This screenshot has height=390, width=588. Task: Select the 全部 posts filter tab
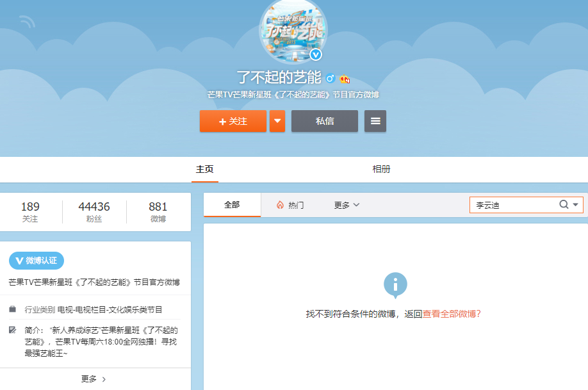tap(232, 205)
